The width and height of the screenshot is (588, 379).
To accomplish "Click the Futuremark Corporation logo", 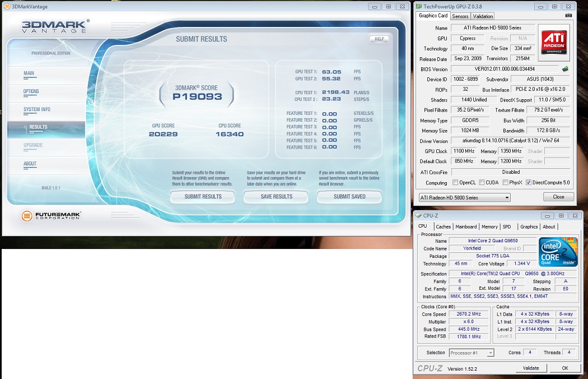I will 52,216.
